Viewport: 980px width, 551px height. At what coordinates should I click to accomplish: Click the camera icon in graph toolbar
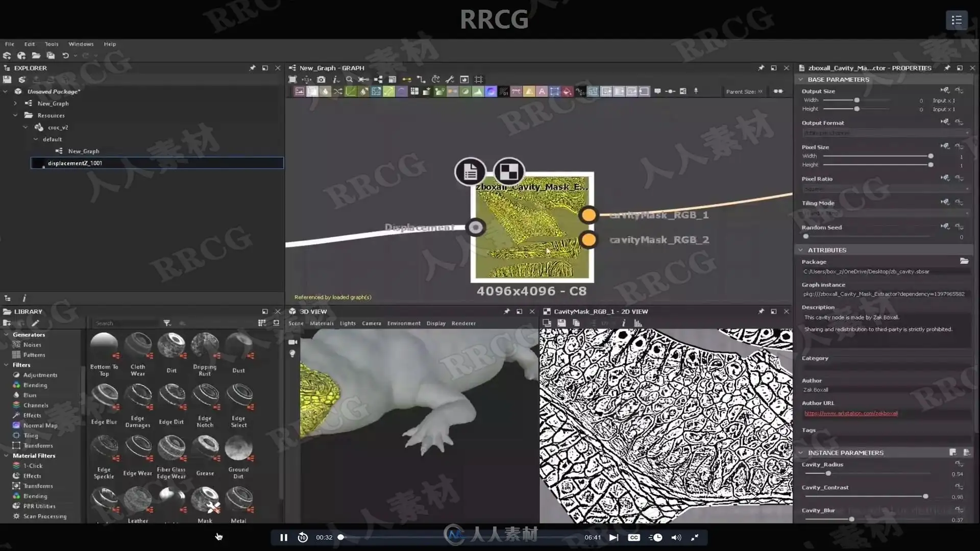pyautogui.click(x=321, y=80)
